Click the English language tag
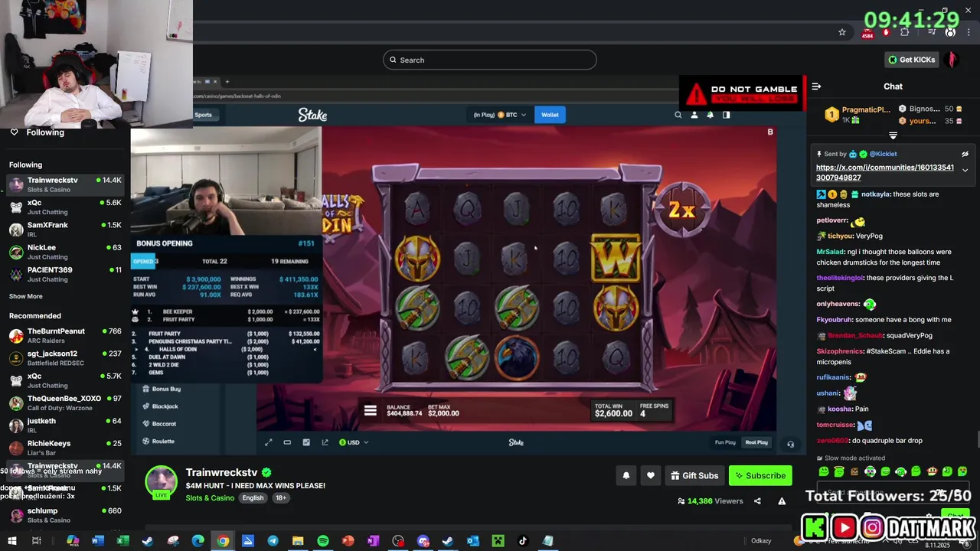Image resolution: width=980 pixels, height=551 pixels. click(x=253, y=498)
